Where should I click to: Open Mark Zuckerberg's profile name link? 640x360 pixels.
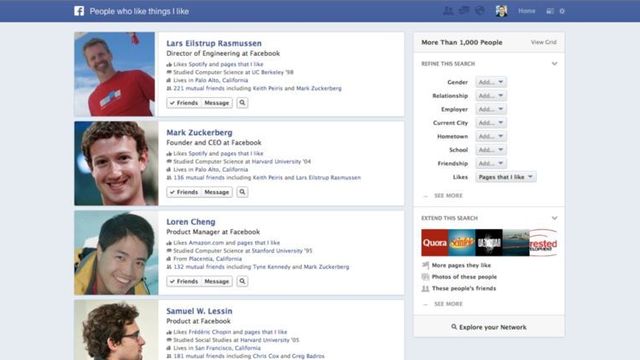click(x=199, y=133)
